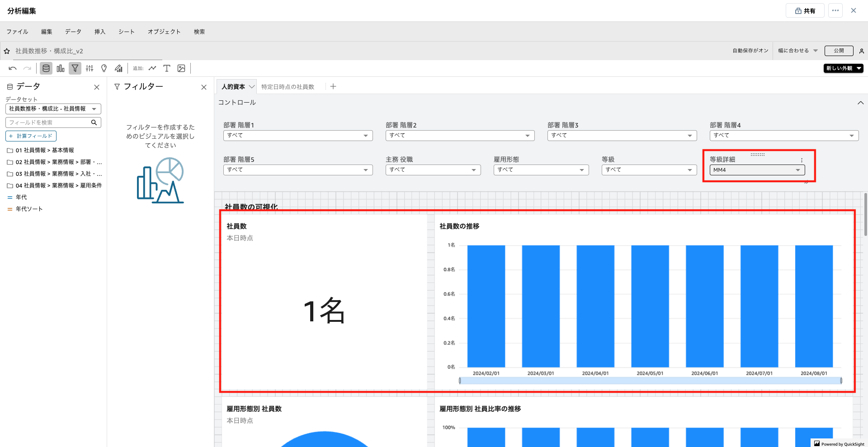Click the 公開 publish button

tap(839, 51)
